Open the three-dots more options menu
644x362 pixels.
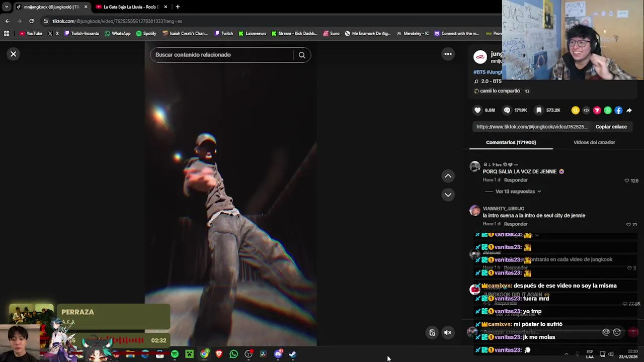448,54
